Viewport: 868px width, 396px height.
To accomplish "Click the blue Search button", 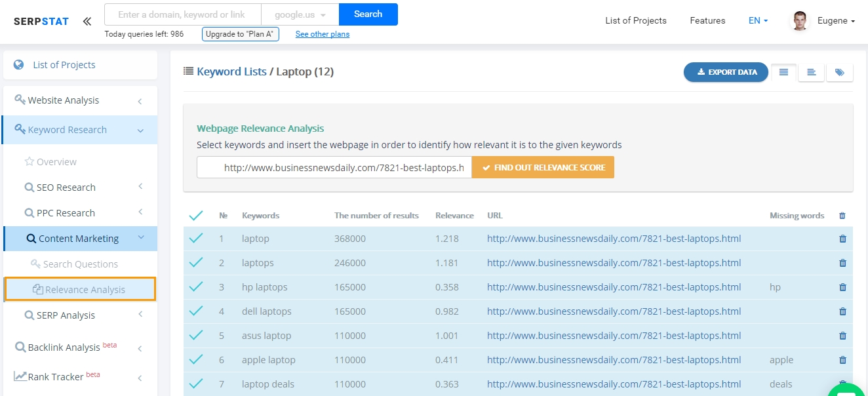I will 368,14.
